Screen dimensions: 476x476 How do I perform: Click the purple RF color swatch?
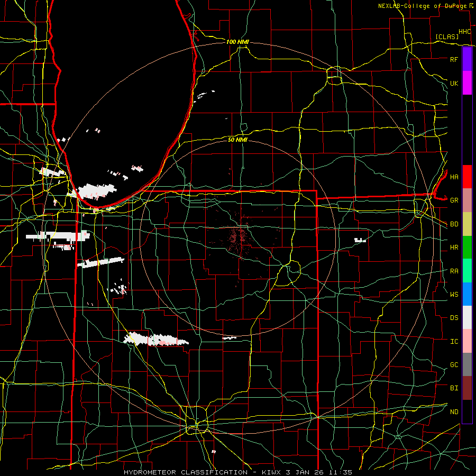pyautogui.click(x=467, y=59)
